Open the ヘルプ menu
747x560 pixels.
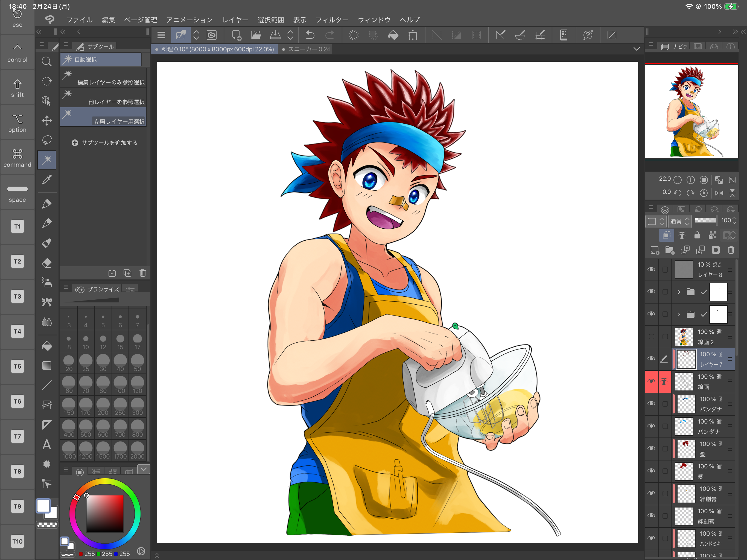(x=410, y=20)
